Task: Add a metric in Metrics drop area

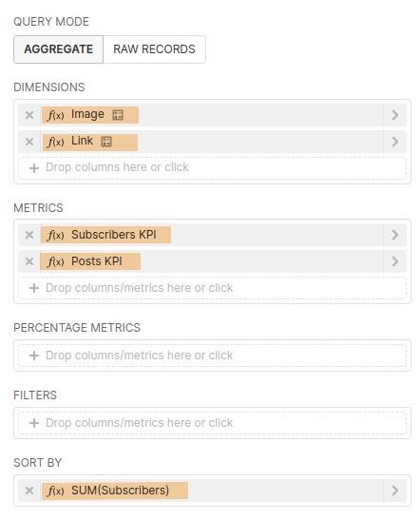Action: (212, 288)
